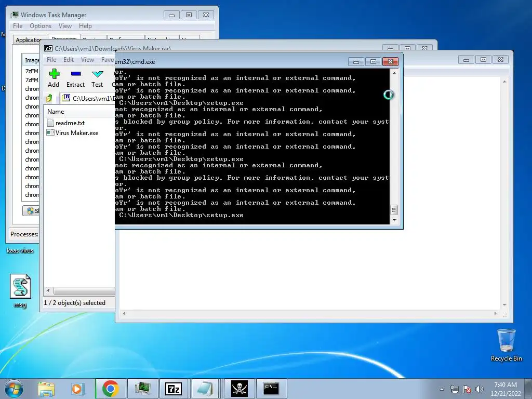Show hidden tray icons arrow

[x=442, y=390]
